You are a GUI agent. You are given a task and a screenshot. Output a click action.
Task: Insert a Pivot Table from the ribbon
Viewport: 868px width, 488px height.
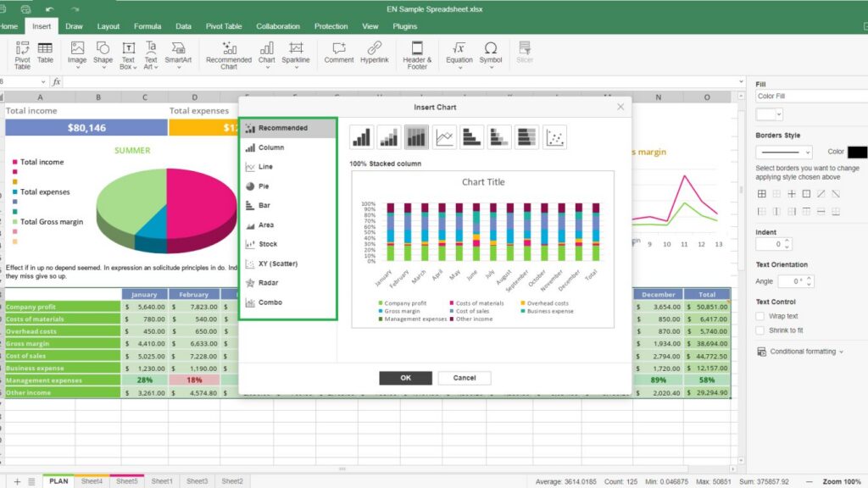point(22,55)
